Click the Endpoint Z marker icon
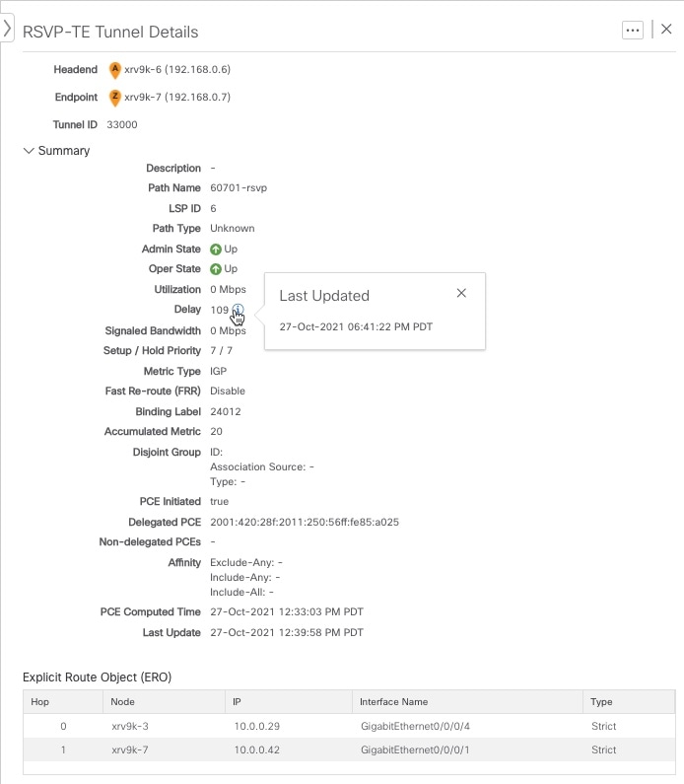 [x=115, y=98]
